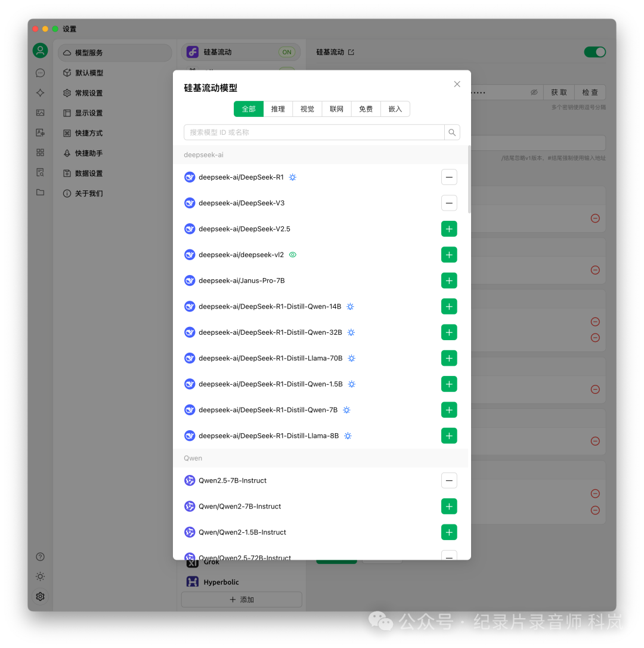Open 快捷方式 settings

point(115,133)
